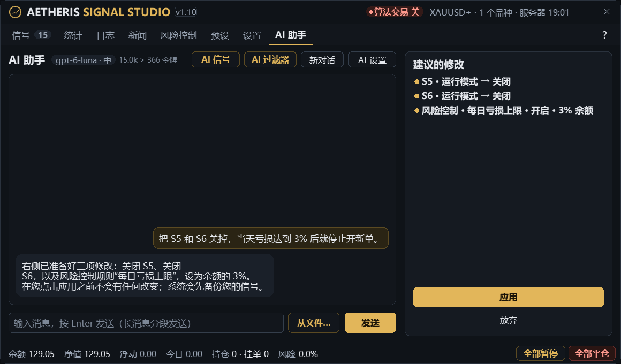Image resolution: width=621 pixels, height=364 pixels.
Task: Click the 净值 129.05 status entry
Action: pyautogui.click(x=87, y=354)
